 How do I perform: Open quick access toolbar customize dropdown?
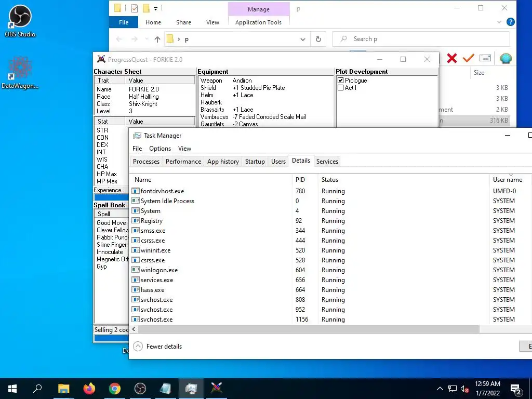click(x=155, y=8)
